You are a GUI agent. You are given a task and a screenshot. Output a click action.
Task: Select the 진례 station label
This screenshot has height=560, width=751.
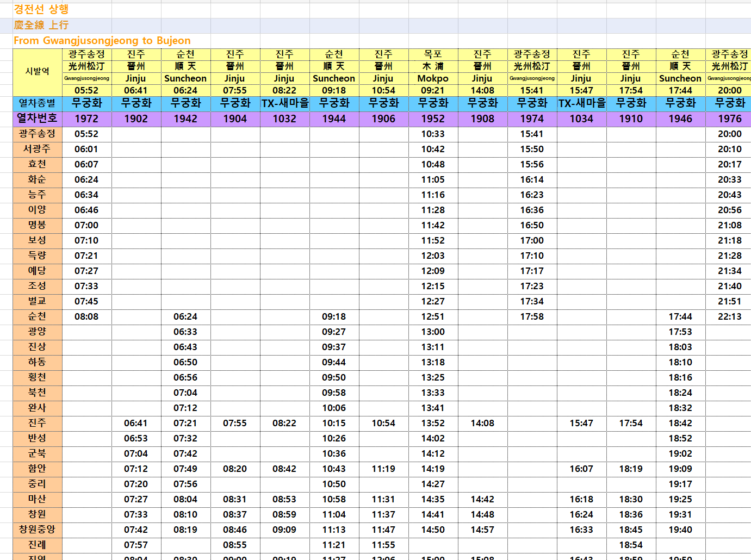[38, 545]
